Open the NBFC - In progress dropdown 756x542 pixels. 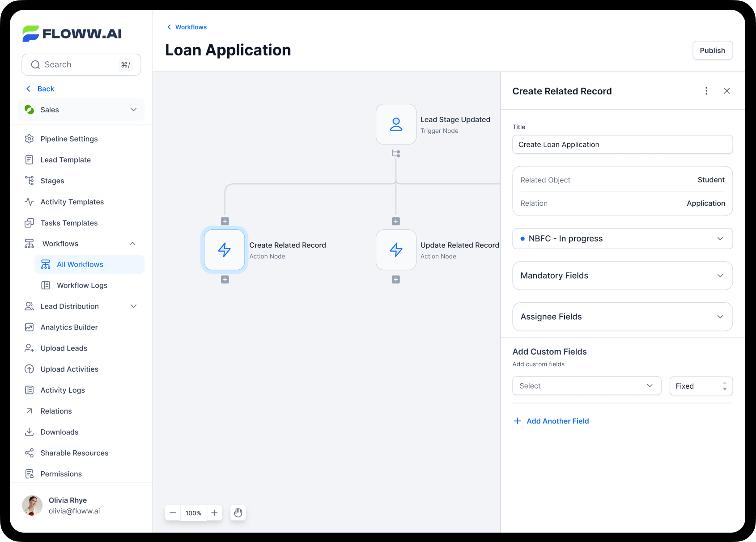[x=622, y=239]
